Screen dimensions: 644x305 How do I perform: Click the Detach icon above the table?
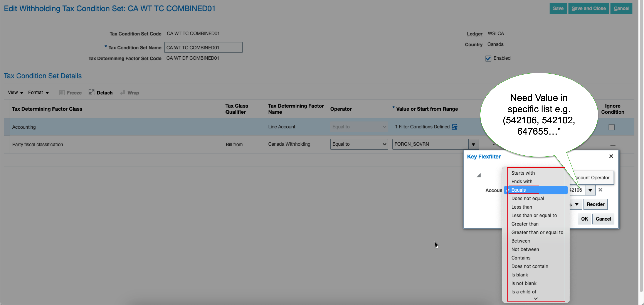point(92,92)
